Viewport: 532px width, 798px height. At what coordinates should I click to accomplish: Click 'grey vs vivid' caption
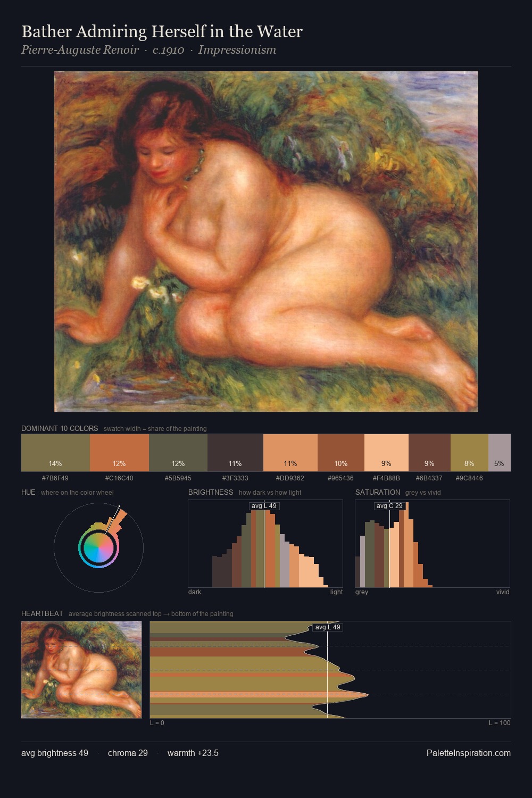point(423,493)
